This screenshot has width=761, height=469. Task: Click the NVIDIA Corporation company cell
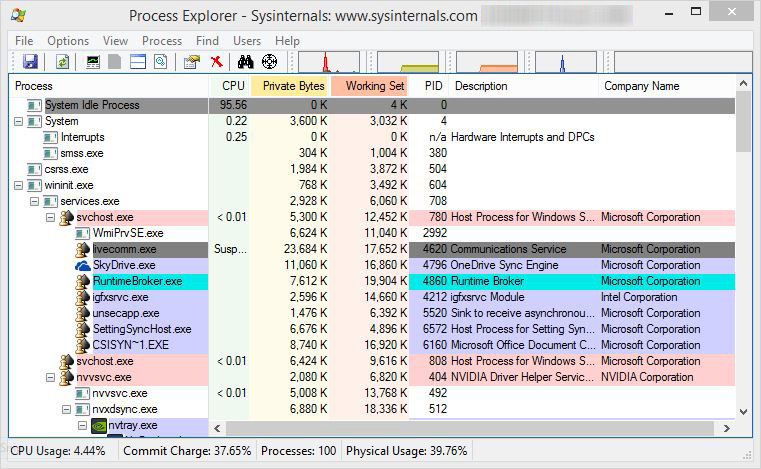click(647, 377)
